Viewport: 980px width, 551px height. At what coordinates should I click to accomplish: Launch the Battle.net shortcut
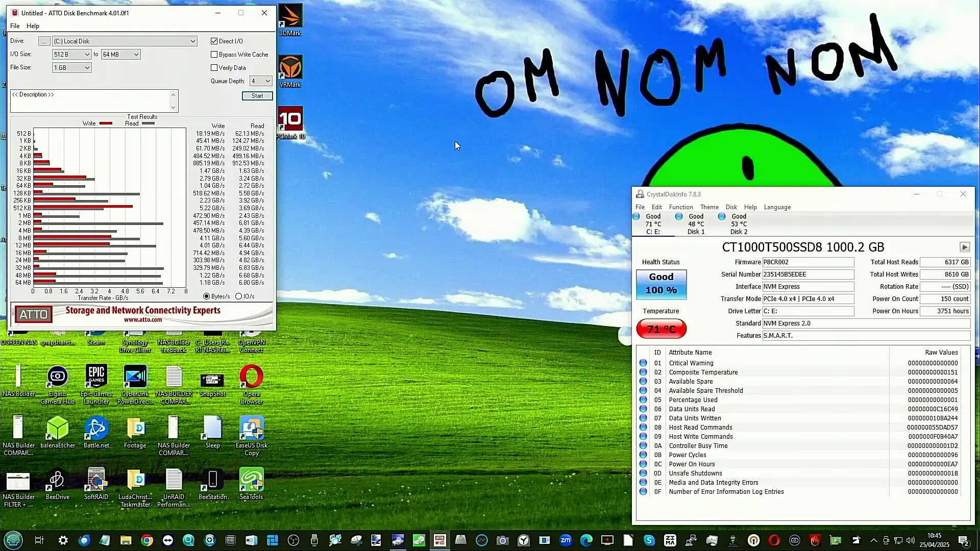click(96, 433)
